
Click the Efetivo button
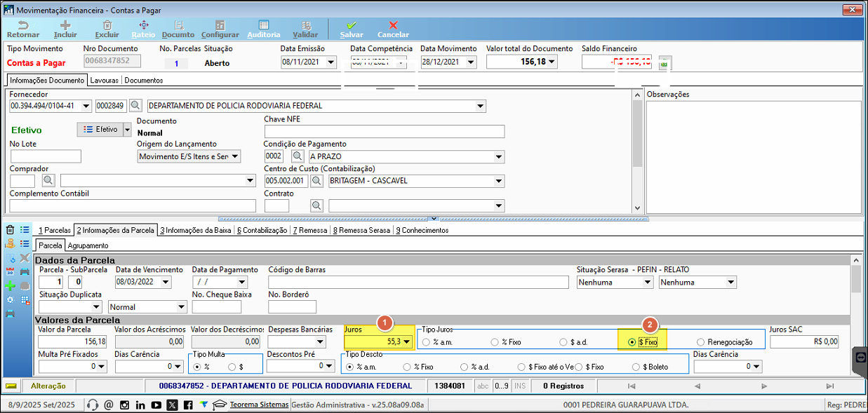tap(99, 130)
